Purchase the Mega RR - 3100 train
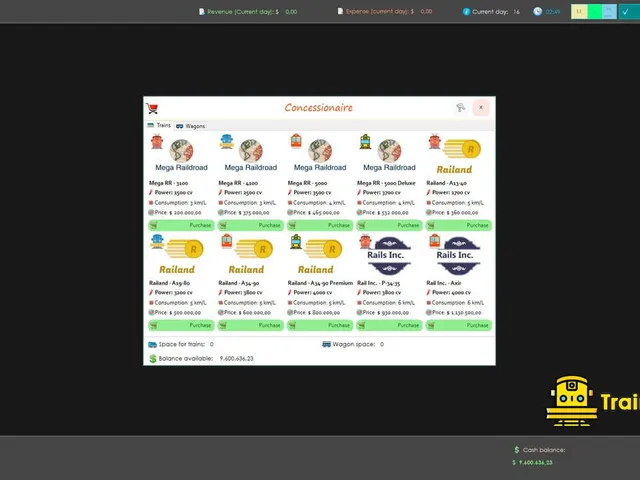 181,225
